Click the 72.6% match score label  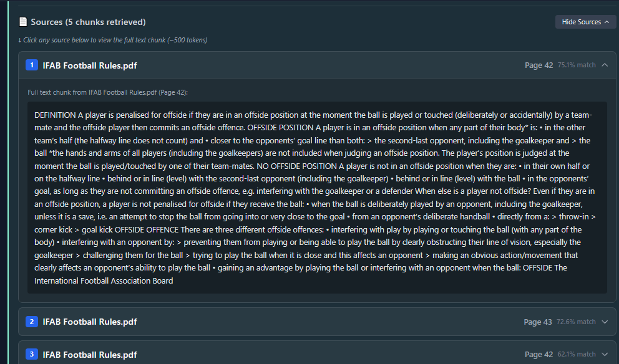(577, 322)
